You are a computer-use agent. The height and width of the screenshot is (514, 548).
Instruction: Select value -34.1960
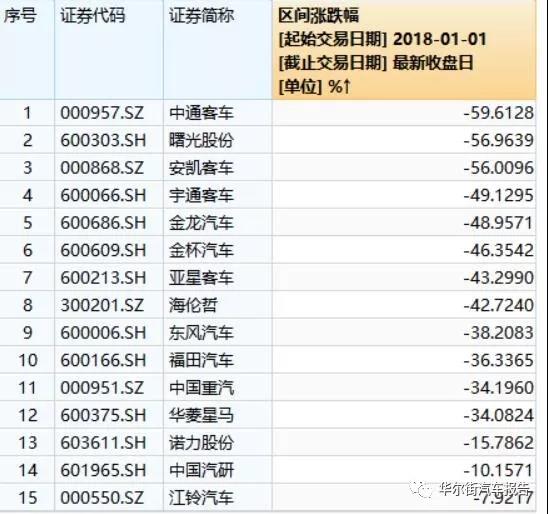tap(499, 388)
